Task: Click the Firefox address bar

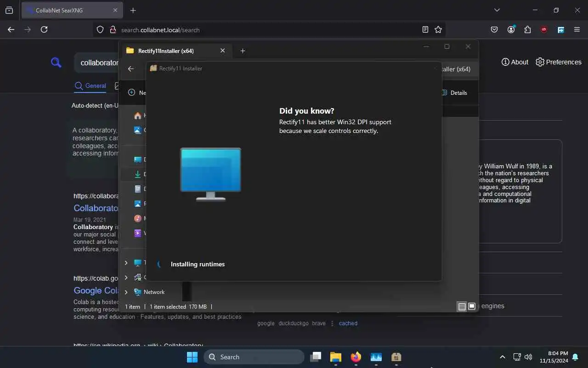Action: click(x=269, y=30)
